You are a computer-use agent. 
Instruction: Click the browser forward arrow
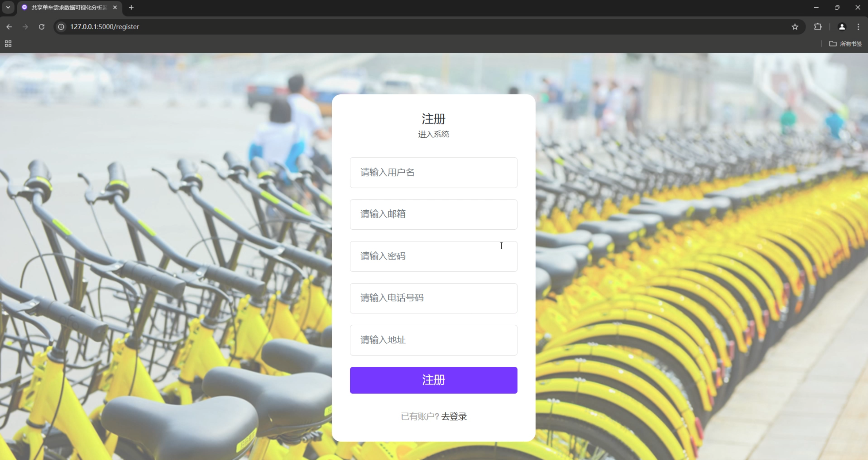(25, 27)
